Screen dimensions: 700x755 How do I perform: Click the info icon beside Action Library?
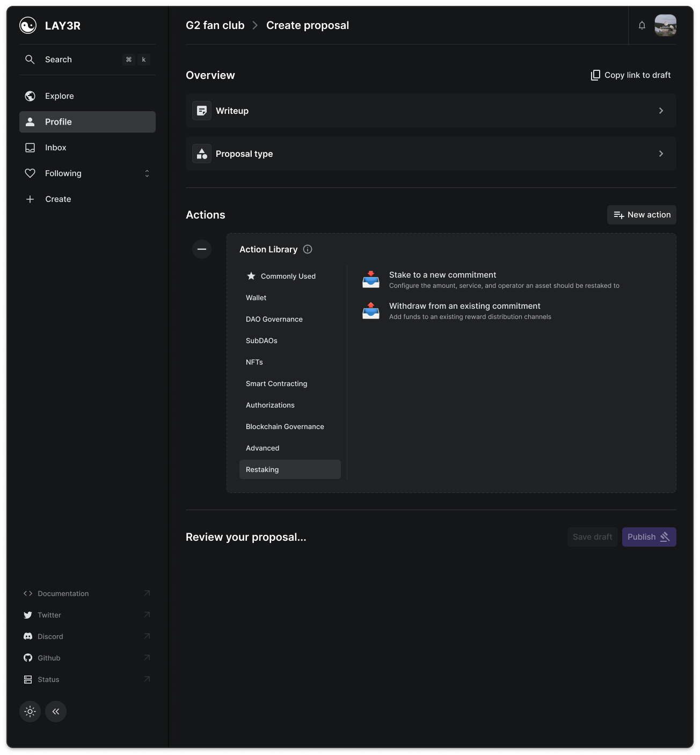[x=308, y=249]
